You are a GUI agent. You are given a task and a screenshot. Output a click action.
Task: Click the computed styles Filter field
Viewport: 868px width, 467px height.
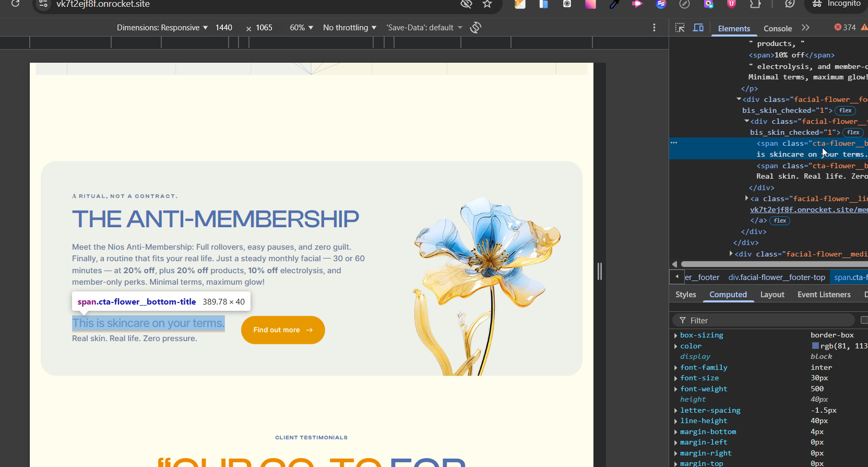coord(764,320)
